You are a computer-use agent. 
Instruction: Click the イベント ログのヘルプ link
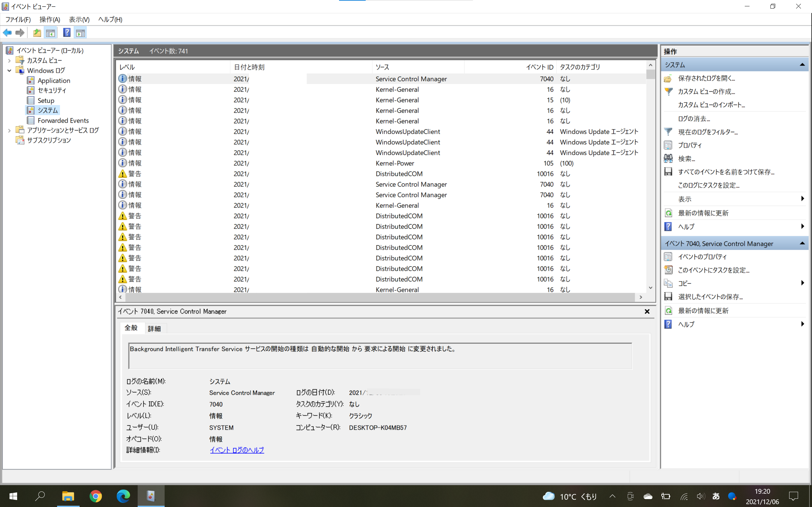pos(237,450)
